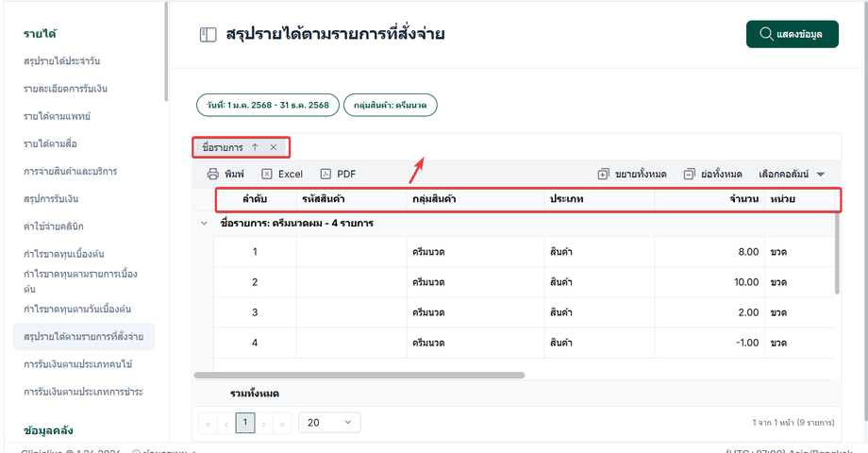The width and height of the screenshot is (868, 453).
Task: Collapse the ครีมนวดผม group row chevron
Action: (x=204, y=223)
